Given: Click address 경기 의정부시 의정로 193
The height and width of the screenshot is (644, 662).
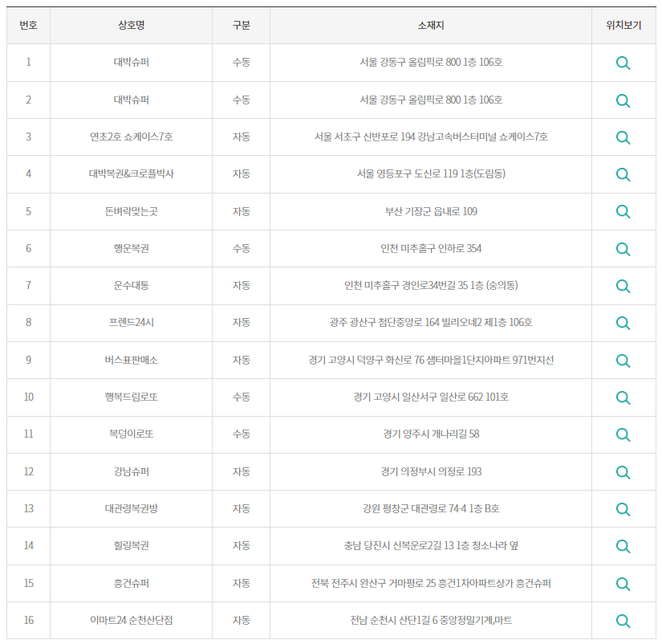Looking at the screenshot, I should pyautogui.click(x=431, y=471).
